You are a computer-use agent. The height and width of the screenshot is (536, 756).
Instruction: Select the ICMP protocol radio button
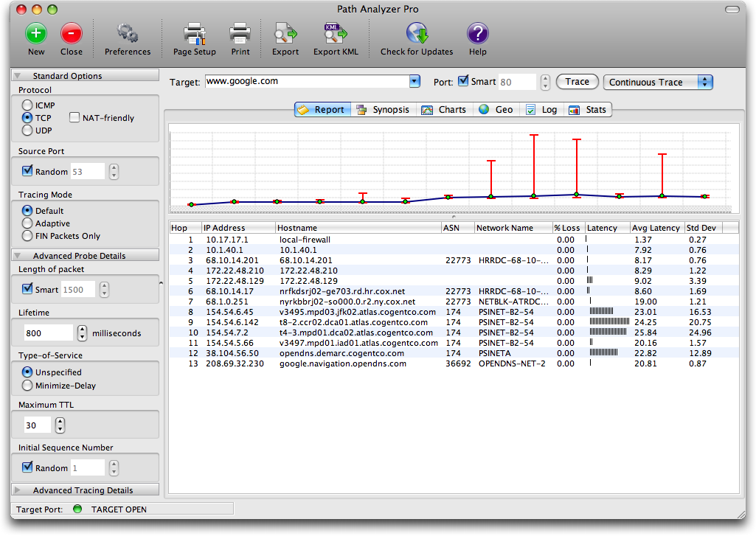(28, 105)
